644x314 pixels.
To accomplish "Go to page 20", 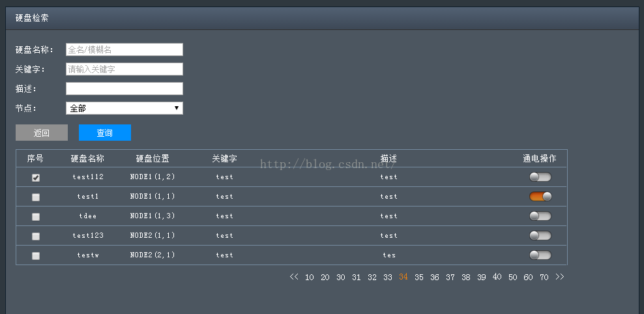I will [325, 278].
